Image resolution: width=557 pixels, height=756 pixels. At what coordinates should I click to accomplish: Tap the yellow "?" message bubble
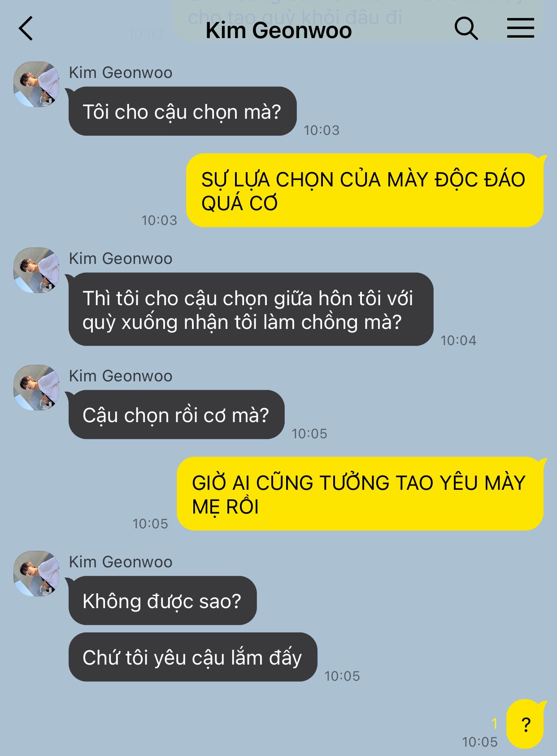coord(525,724)
